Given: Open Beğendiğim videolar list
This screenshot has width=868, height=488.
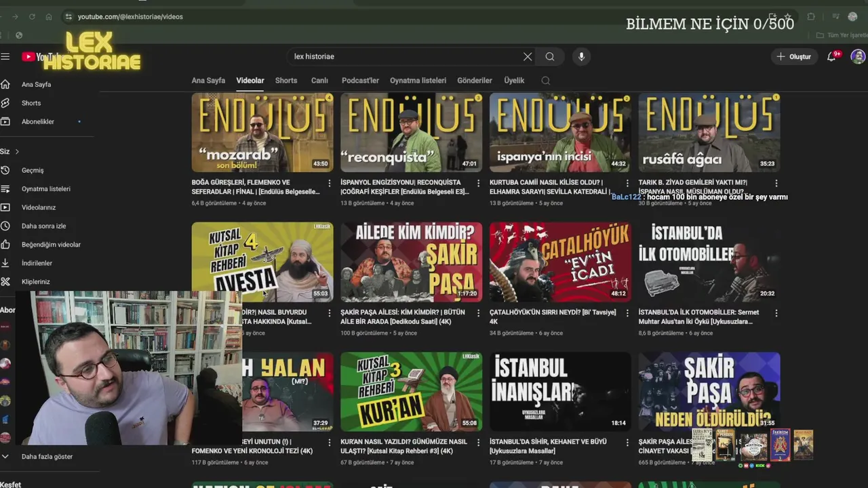Looking at the screenshot, I should [x=51, y=244].
